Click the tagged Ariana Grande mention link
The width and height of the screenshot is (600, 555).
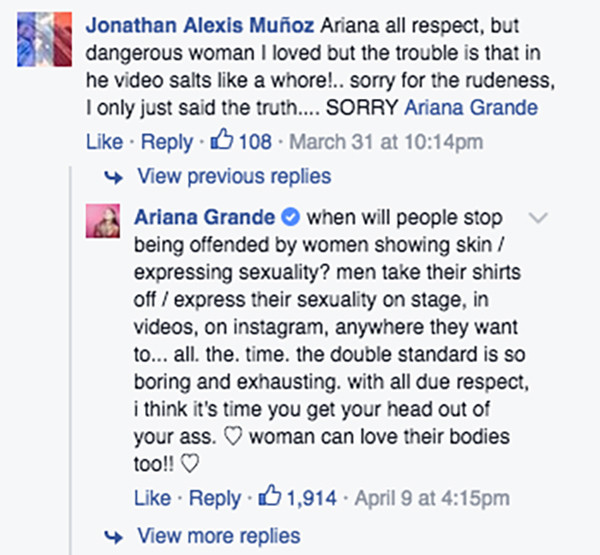[x=471, y=108]
